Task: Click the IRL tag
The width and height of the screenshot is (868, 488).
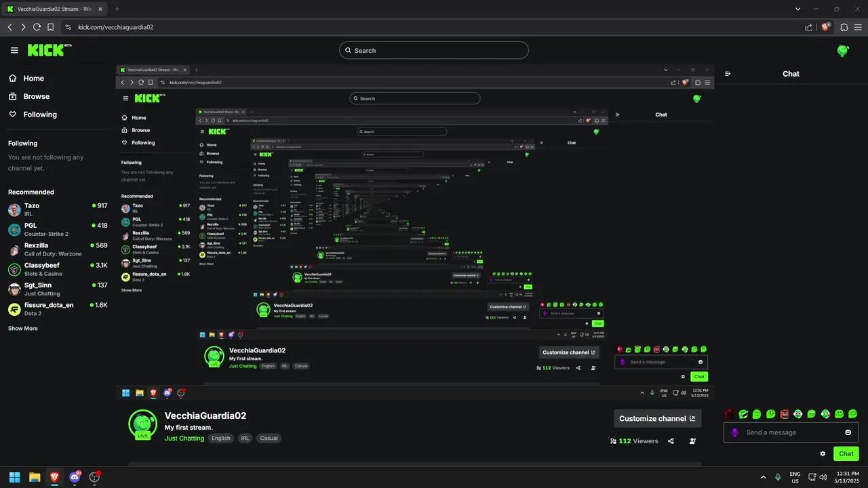Action: click(x=245, y=439)
